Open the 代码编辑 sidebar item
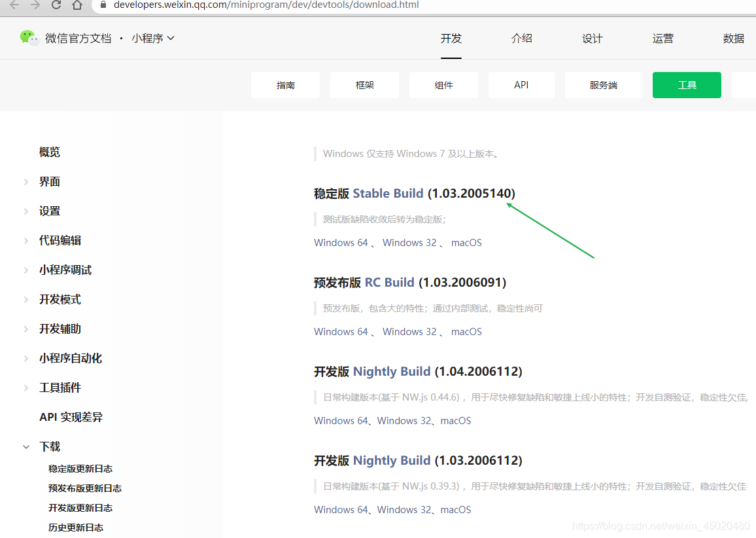 pos(60,241)
